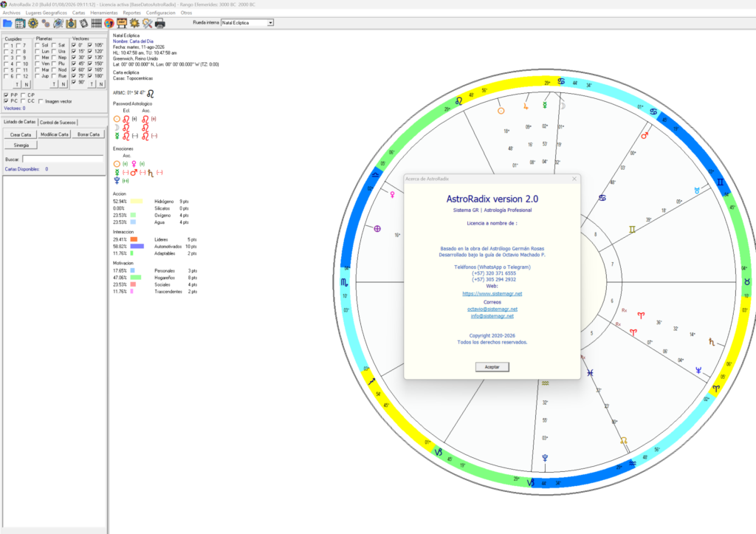Click the Aceptar button in the dialog
Screen dimensions: 756x534
coord(492,367)
